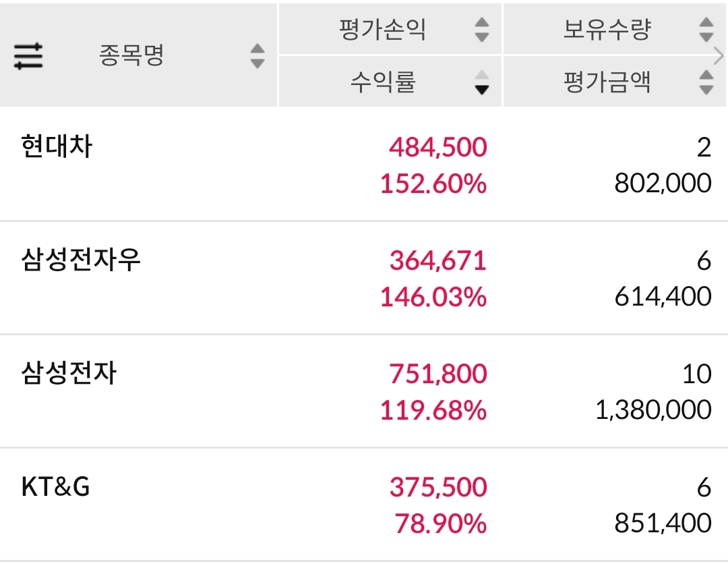Open the 삼성전자 stock row

pos(364,391)
